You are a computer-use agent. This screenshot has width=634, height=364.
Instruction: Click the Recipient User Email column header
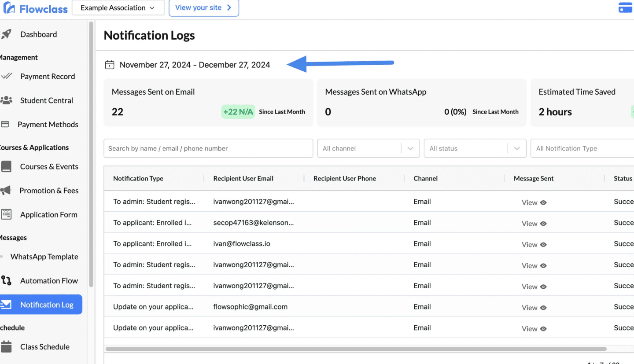point(243,178)
